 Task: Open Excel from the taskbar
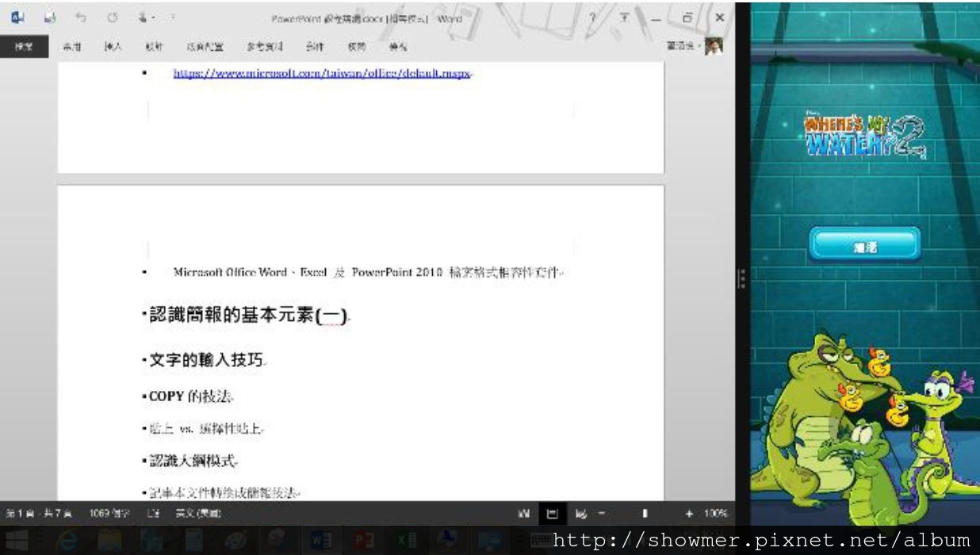[407, 541]
